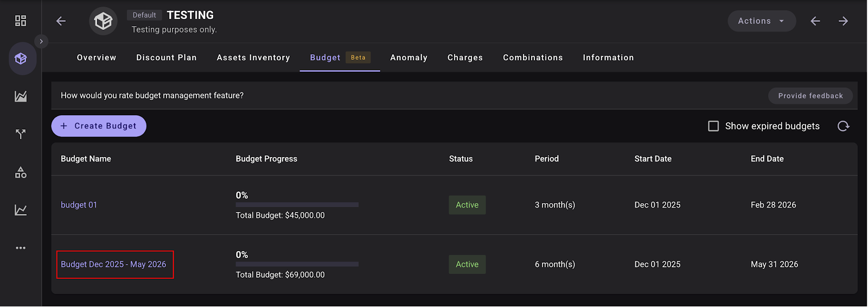Click the branching arrows sidebar icon
This screenshot has height=307, width=868.
[21, 134]
